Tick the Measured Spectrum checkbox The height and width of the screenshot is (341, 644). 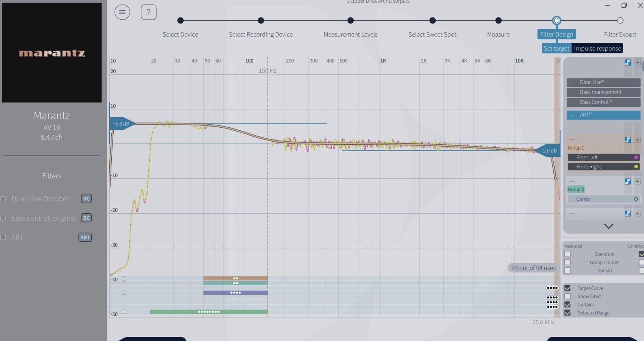[x=567, y=254]
